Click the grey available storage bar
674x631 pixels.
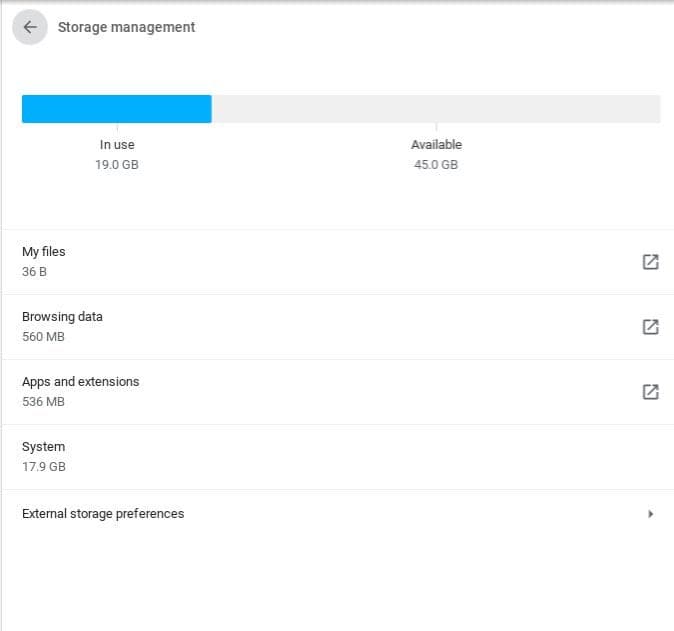[x=436, y=109]
